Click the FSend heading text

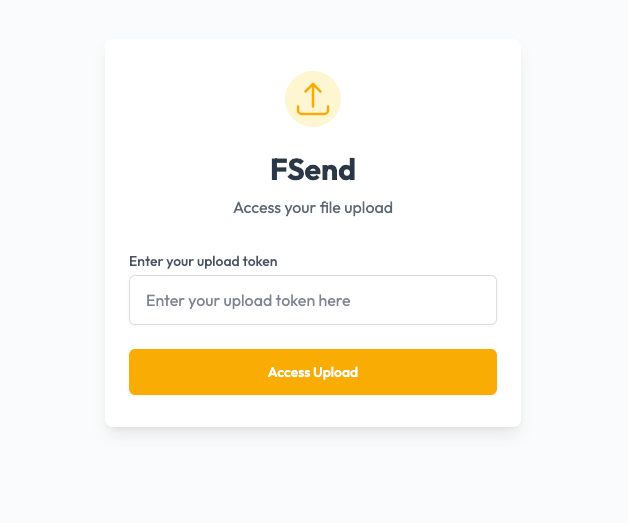pyautogui.click(x=313, y=170)
